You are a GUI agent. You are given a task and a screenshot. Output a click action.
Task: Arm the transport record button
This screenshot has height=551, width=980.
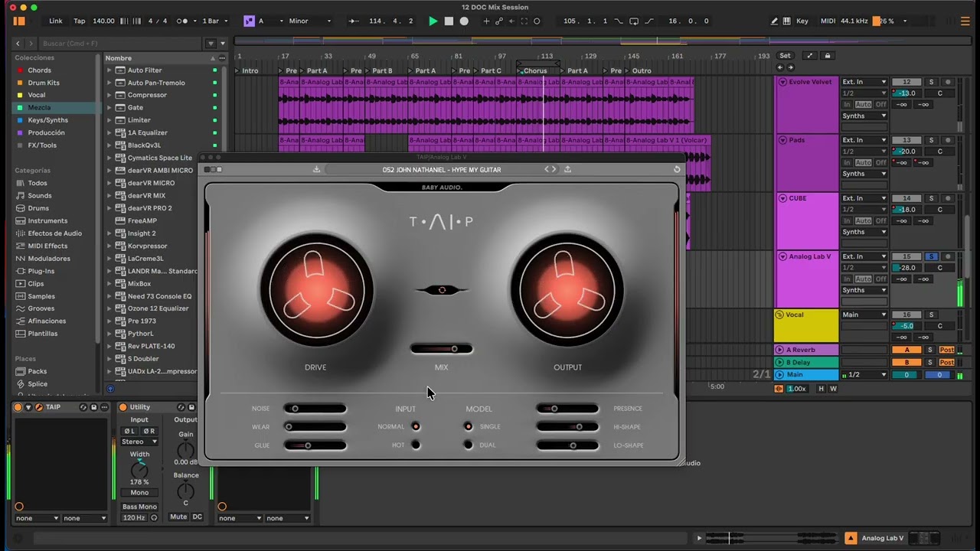point(464,21)
